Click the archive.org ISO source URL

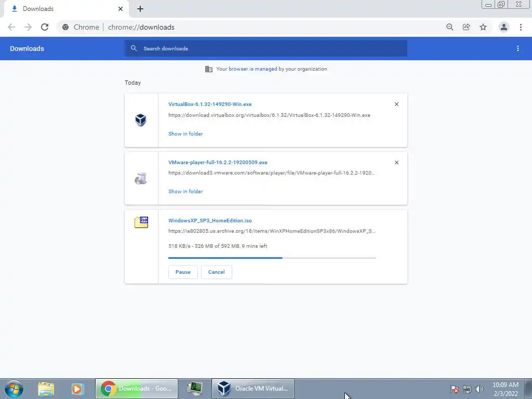tap(272, 231)
